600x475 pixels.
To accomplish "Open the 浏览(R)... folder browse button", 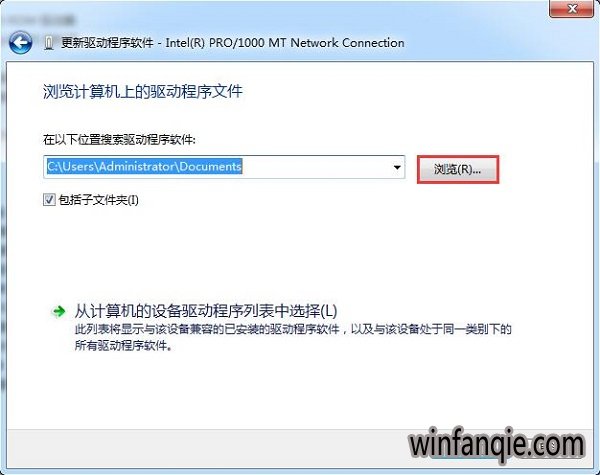I will (x=458, y=169).
